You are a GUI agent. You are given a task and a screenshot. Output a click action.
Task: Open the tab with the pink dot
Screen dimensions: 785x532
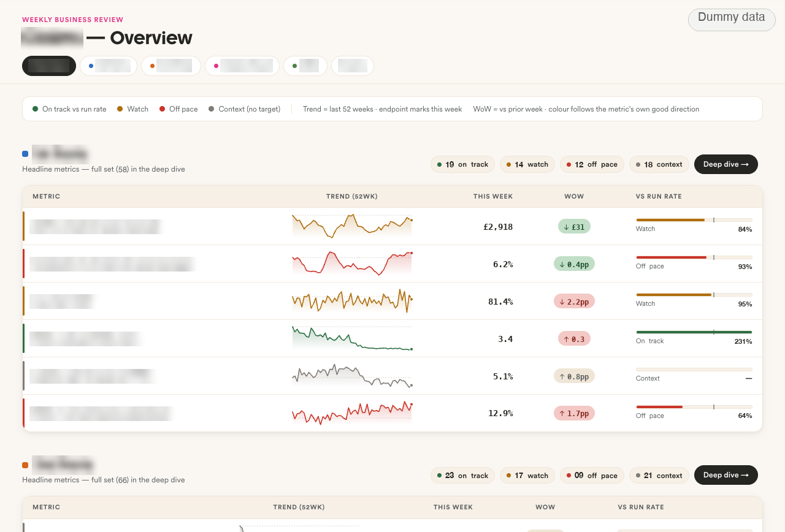point(242,66)
